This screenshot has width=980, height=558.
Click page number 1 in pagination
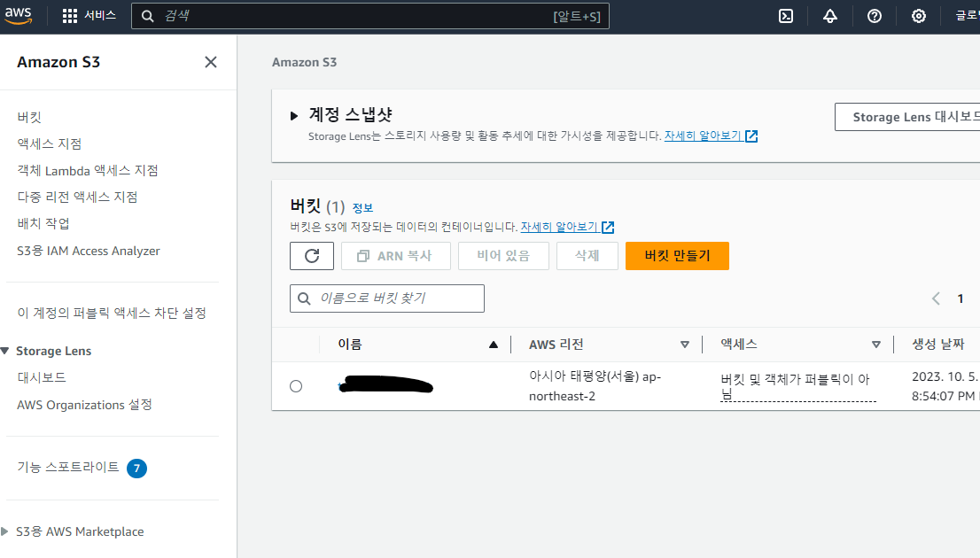(x=960, y=298)
